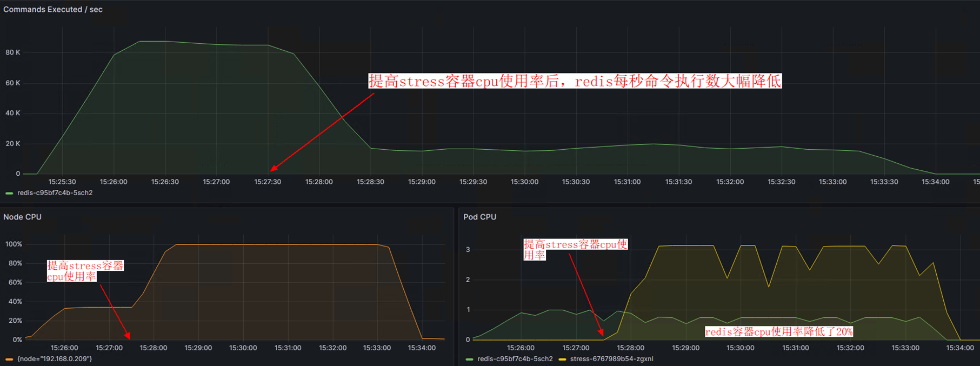Click the y-axis value 1 in Pod CPU

point(468,310)
